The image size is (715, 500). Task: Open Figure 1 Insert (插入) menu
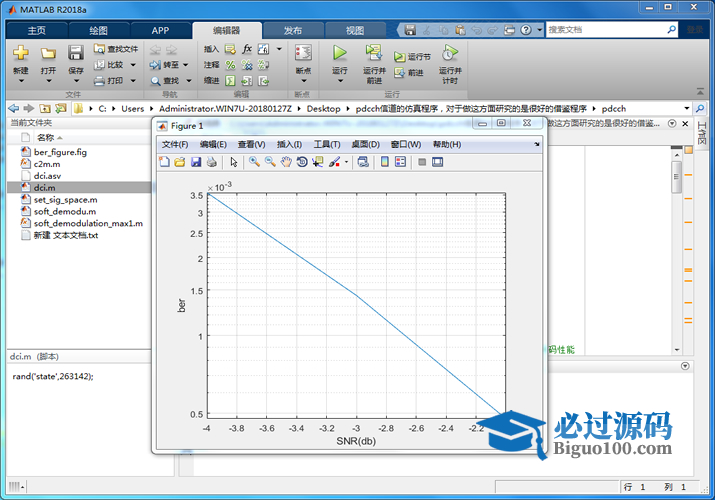point(289,144)
